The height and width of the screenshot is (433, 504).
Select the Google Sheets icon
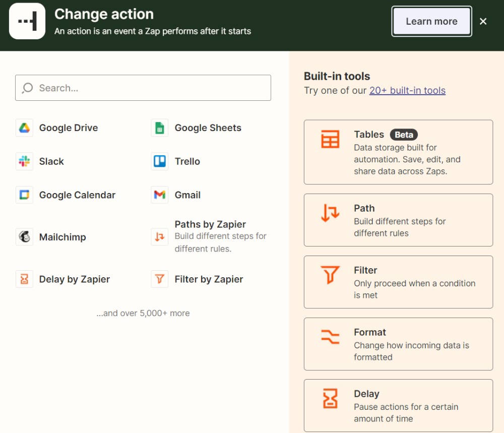click(x=160, y=128)
